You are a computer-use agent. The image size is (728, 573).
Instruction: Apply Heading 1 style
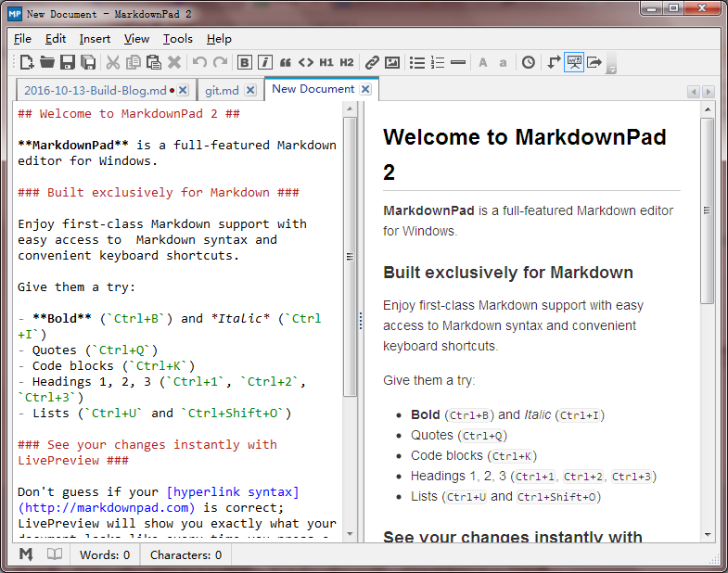click(326, 62)
